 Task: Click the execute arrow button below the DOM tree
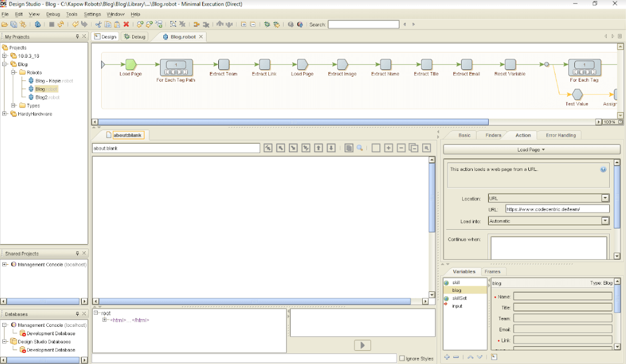click(362, 345)
